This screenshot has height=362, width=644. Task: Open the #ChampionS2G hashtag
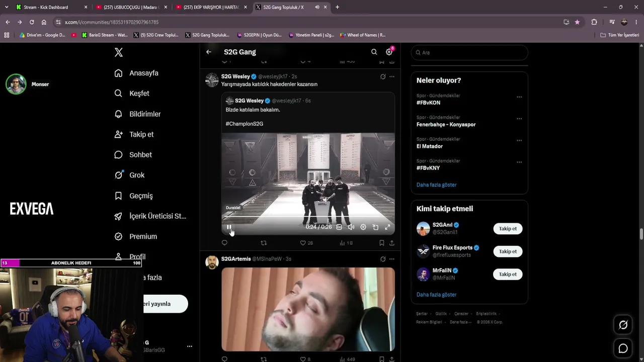tap(245, 124)
